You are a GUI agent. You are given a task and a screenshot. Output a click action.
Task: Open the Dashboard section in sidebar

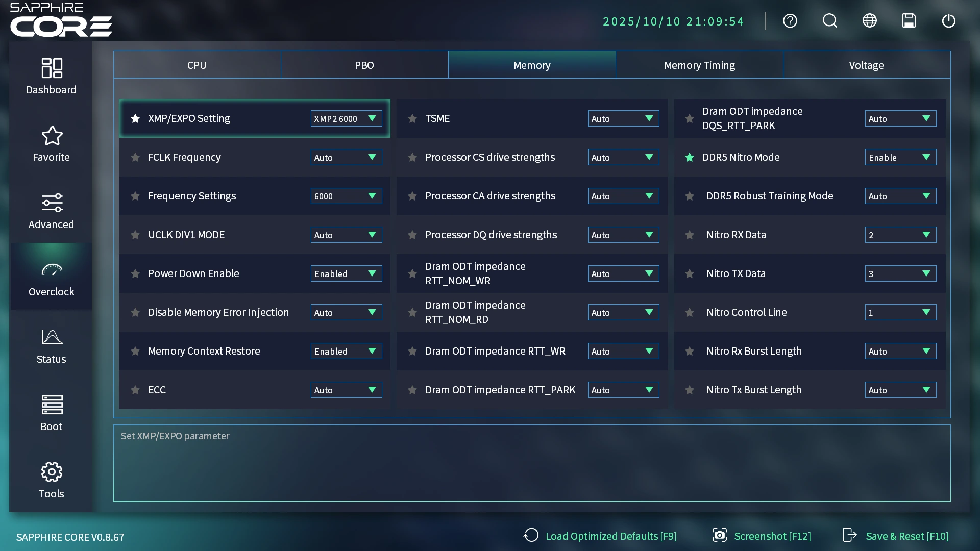(x=51, y=77)
